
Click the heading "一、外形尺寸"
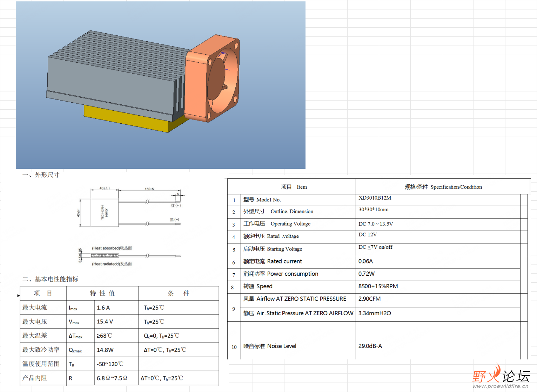(41, 175)
